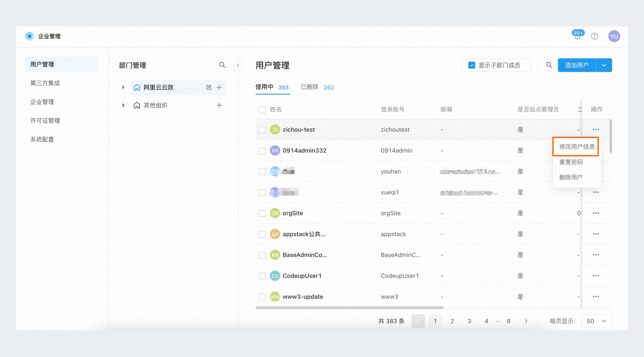Check the CodeupUser1 row checkbox

[x=262, y=276]
